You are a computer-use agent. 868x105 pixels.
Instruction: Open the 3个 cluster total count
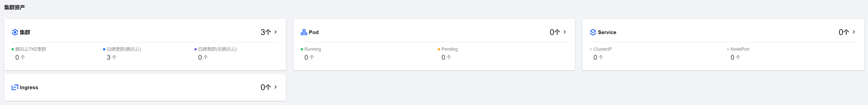point(266,32)
